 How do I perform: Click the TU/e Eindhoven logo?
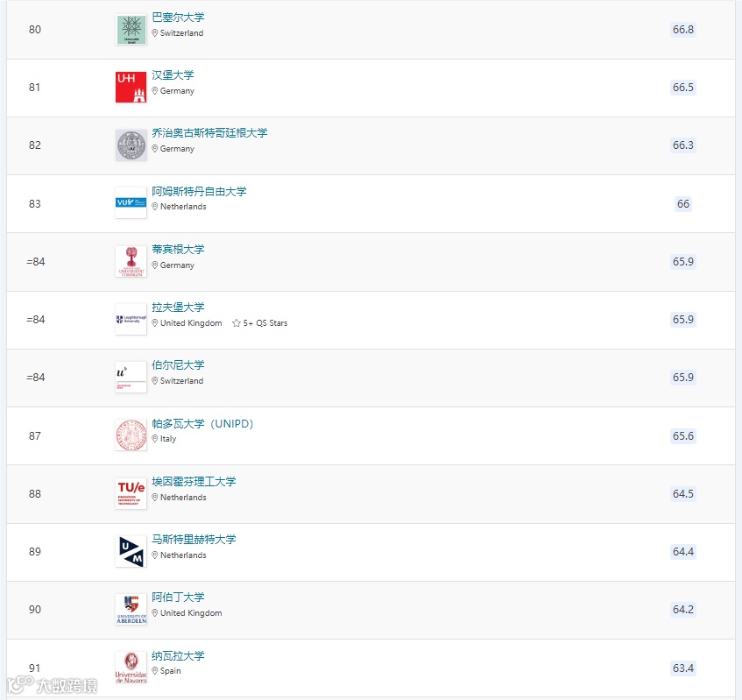(131, 493)
